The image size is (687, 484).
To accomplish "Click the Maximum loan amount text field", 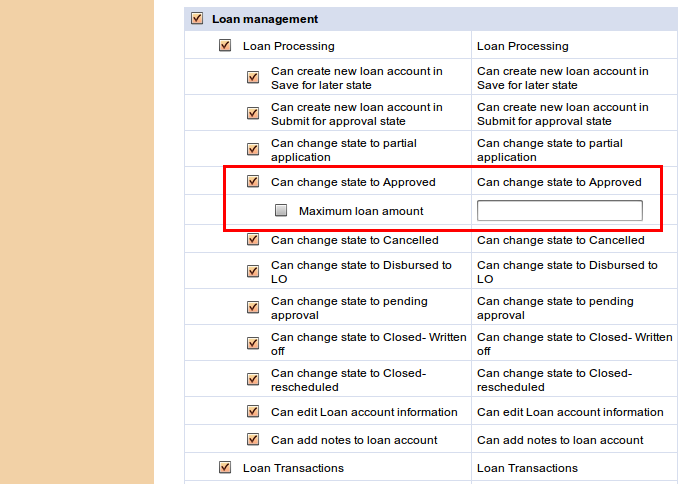I will (x=559, y=211).
